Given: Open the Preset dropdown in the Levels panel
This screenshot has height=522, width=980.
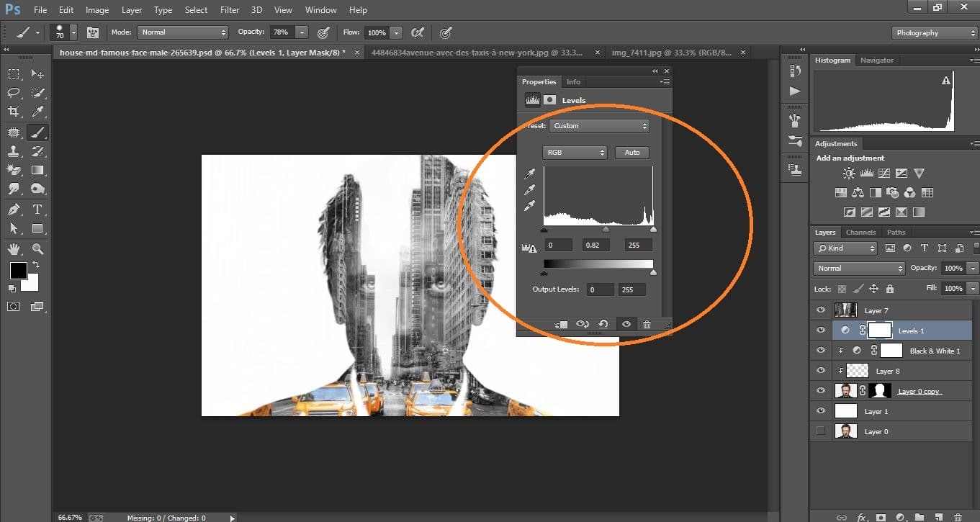Looking at the screenshot, I should pyautogui.click(x=599, y=125).
